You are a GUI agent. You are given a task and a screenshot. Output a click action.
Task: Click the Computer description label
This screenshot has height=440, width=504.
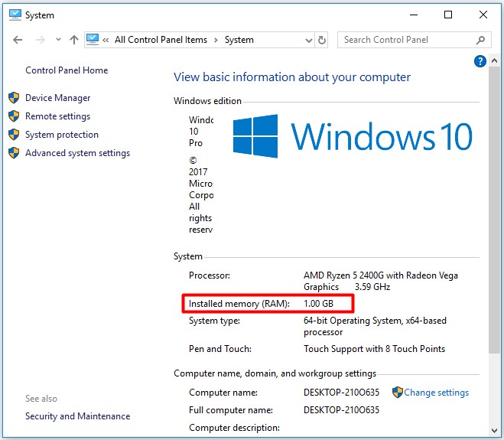coord(234,428)
